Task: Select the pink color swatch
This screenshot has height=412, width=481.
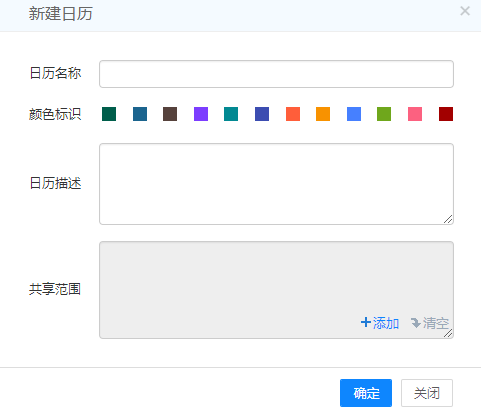Action: click(415, 114)
